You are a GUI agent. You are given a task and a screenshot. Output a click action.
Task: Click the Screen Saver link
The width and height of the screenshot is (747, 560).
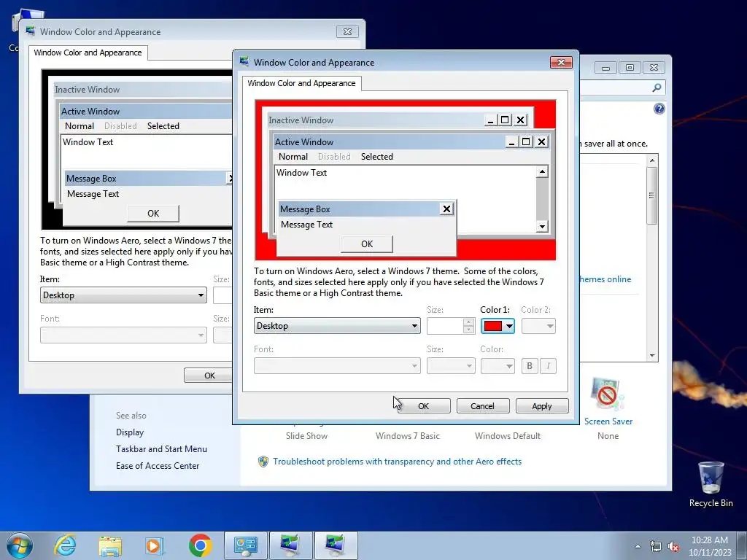point(608,421)
